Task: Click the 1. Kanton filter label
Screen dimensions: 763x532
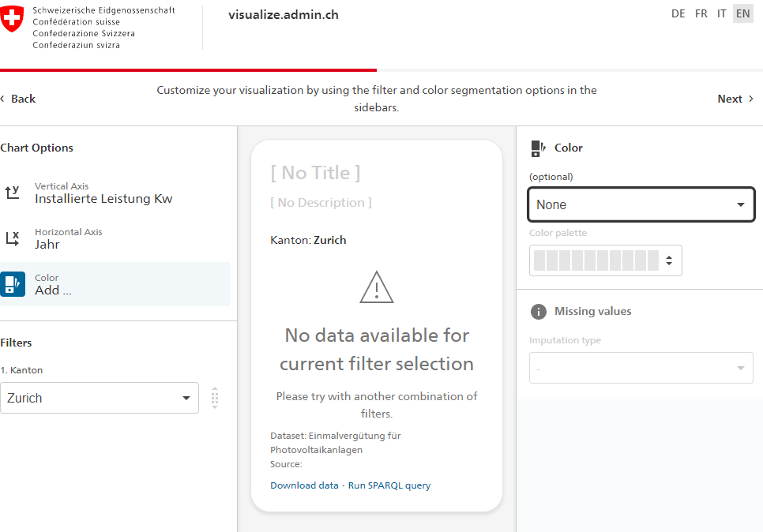Action: coord(21,370)
